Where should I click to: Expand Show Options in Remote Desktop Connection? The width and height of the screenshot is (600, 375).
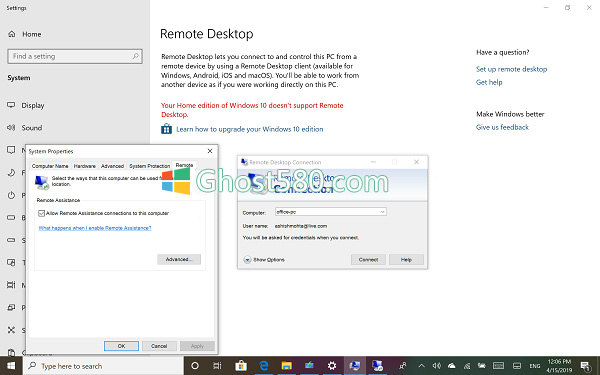(x=264, y=260)
